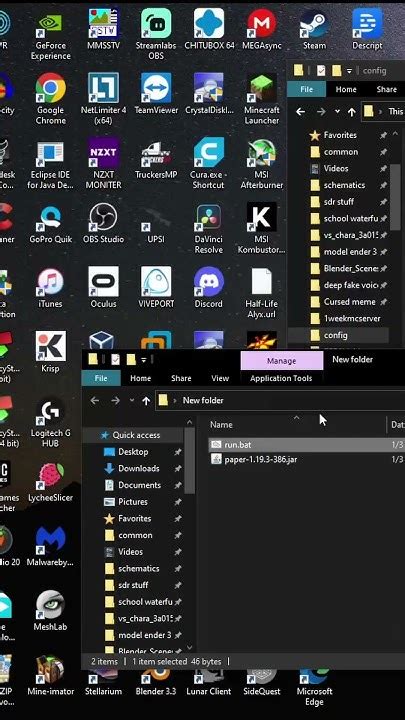Launch Minecraft Launcher shortcut
Screen dimensions: 405x720
click(x=262, y=99)
